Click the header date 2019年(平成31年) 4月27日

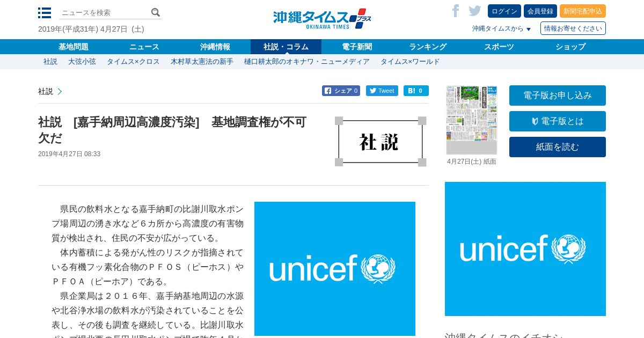click(x=91, y=29)
